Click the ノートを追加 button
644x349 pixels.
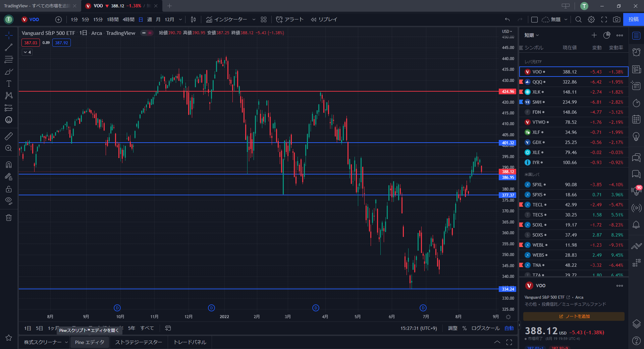point(574,316)
